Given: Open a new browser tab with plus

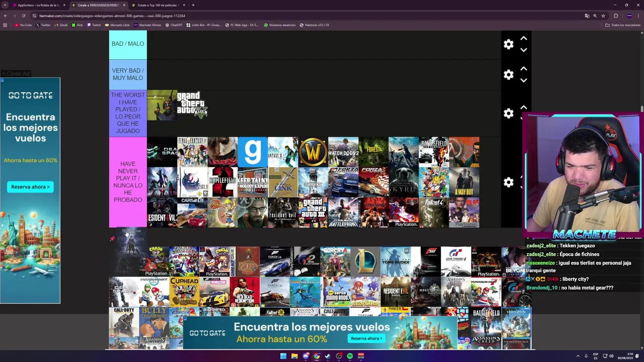Looking at the screenshot, I should coord(193,5).
